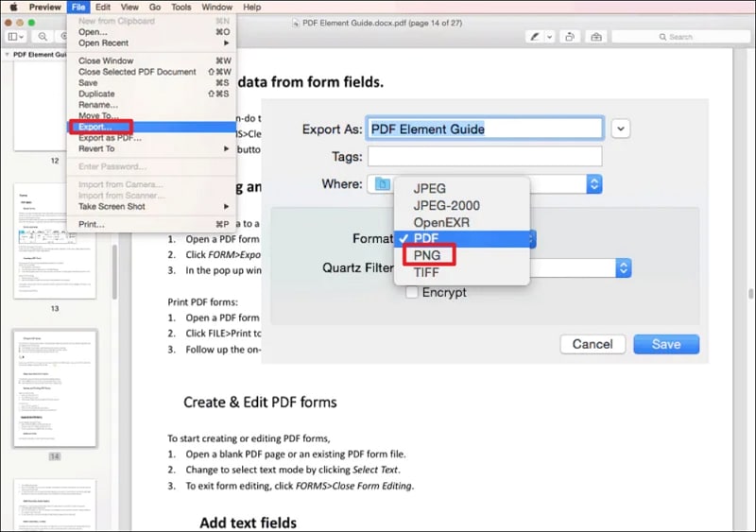
Task: Choose Close Selected PDF Document
Action: (151, 72)
